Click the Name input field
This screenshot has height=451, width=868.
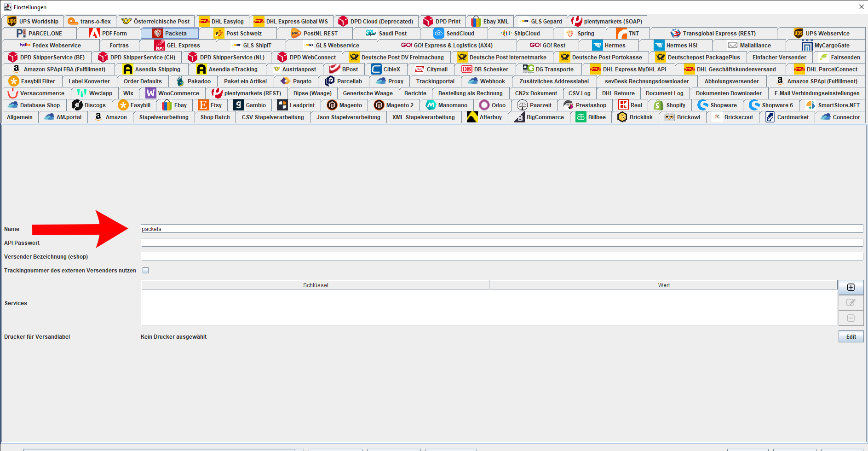[x=502, y=229]
